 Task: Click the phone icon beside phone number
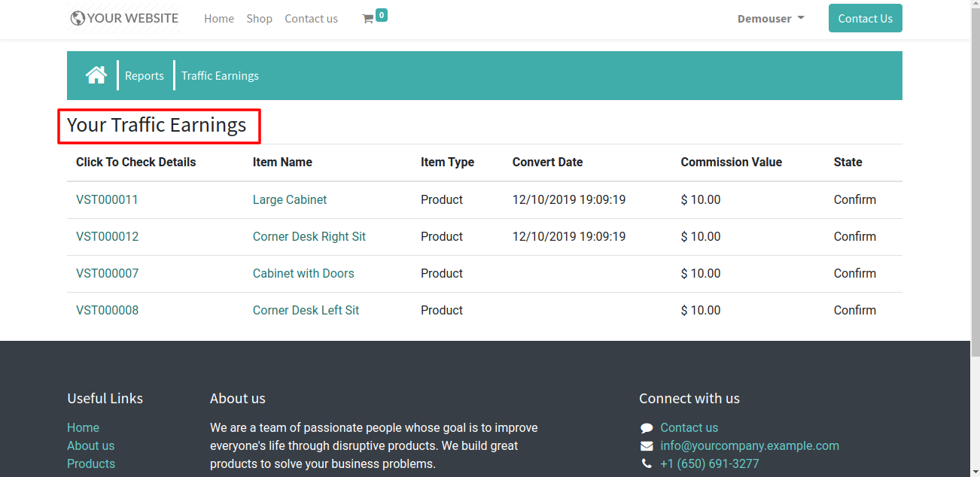coord(647,464)
